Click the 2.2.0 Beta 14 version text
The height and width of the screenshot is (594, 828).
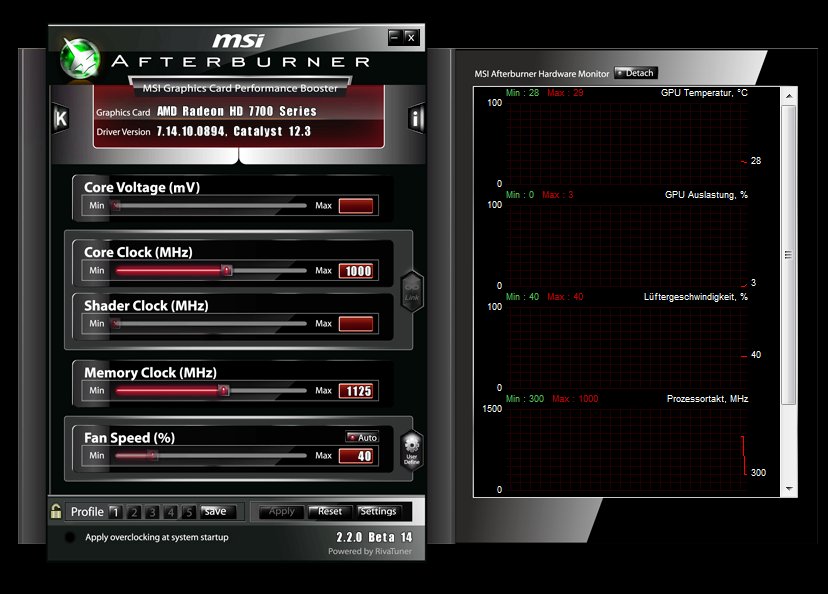[374, 537]
